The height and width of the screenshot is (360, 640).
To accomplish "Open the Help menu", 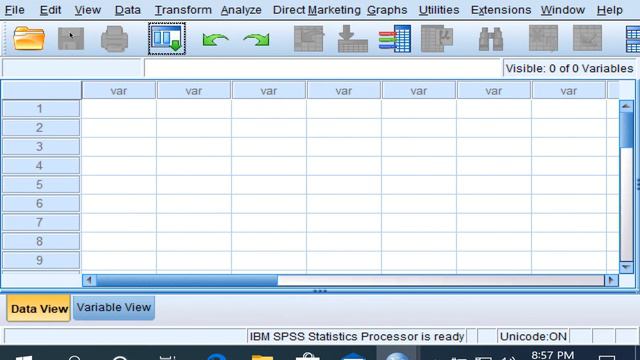I will pyautogui.click(x=610, y=10).
